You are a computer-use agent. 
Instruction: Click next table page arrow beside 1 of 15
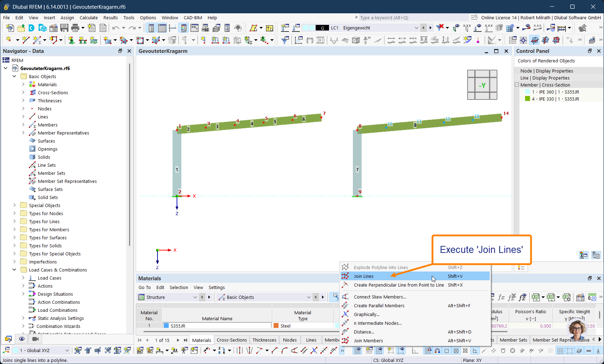(x=178, y=340)
